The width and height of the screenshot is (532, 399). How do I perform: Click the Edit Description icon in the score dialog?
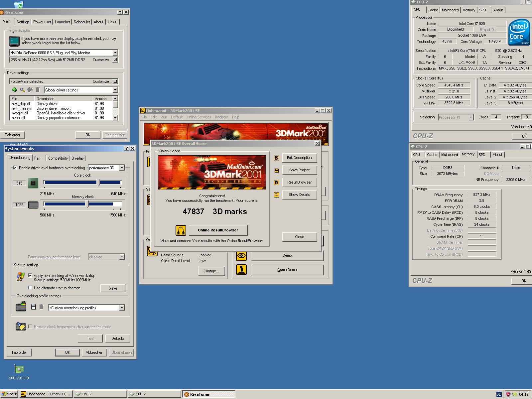click(277, 158)
